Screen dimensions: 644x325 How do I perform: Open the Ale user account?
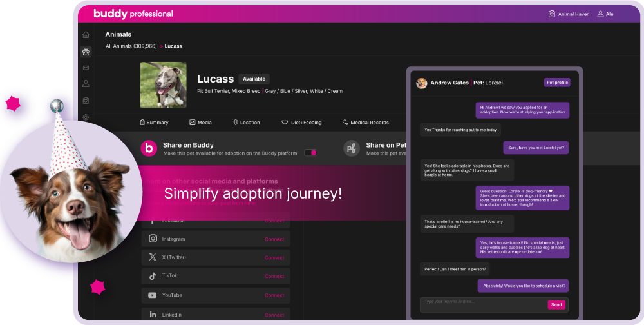pos(605,14)
